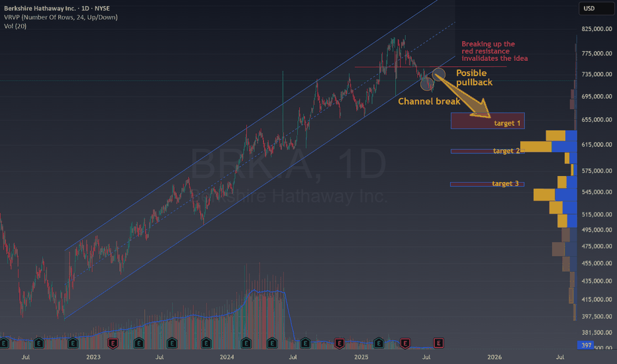Viewport: 617px width, 364px height.
Task: Click the 735,000.00 price axis label
Action: coord(597,74)
